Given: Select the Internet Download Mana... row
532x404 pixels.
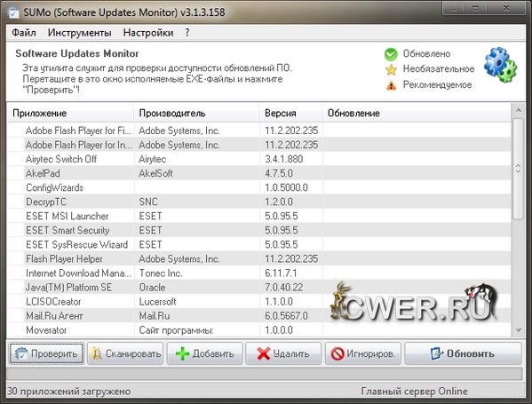Looking at the screenshot, I should (x=259, y=273).
